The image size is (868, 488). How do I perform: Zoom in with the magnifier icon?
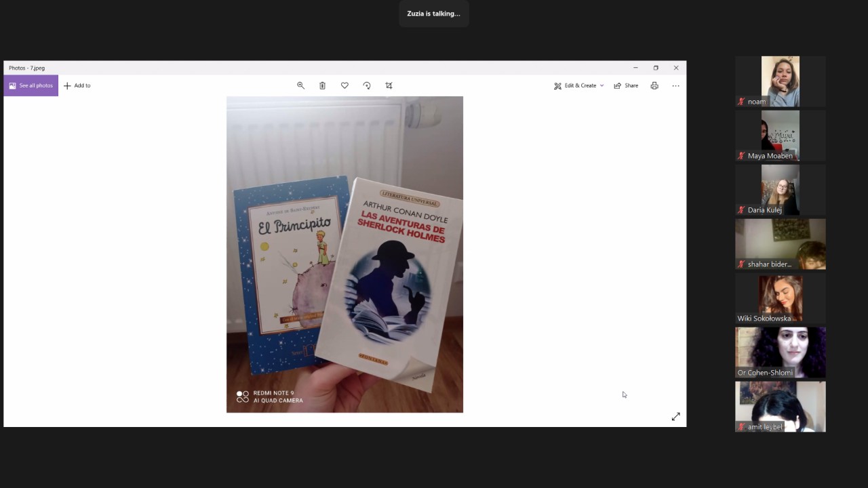[300, 85]
